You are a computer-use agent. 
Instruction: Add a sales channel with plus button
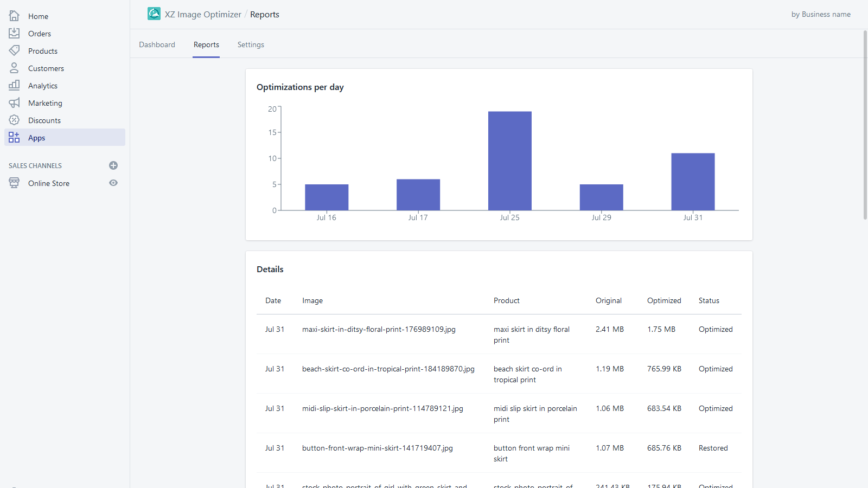(113, 165)
